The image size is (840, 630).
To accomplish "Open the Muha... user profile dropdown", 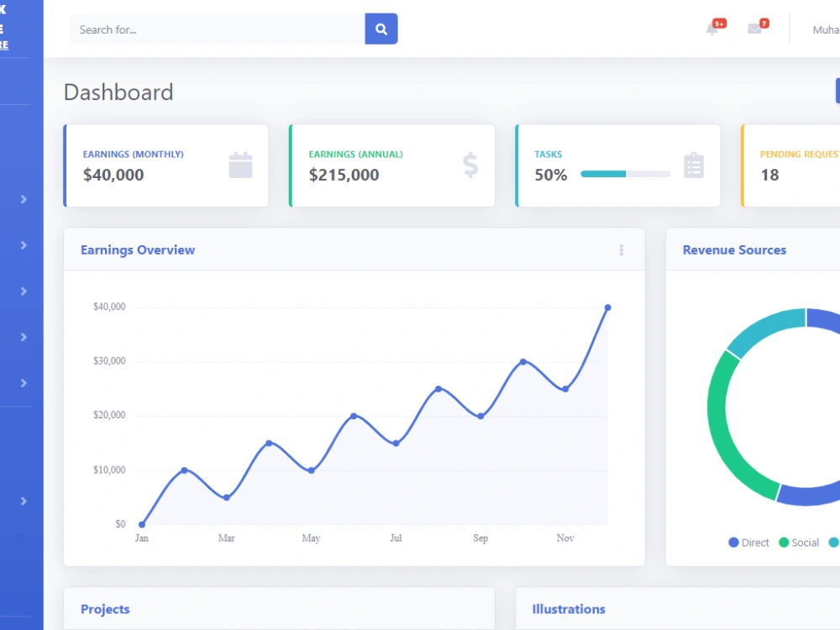I will coord(826,30).
